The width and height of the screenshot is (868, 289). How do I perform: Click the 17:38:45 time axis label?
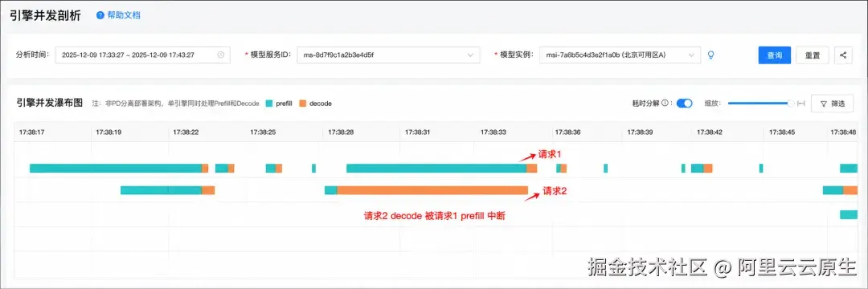click(x=782, y=132)
